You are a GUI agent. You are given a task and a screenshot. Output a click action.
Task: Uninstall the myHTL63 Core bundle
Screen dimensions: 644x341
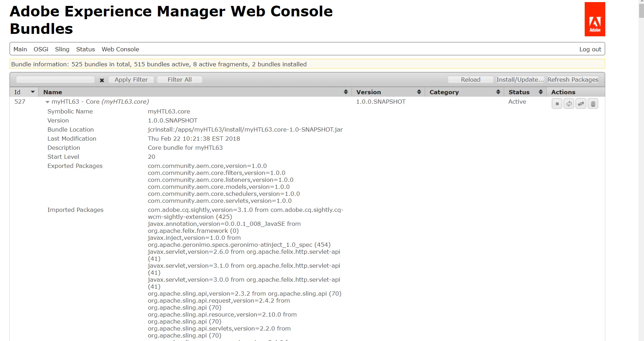593,104
